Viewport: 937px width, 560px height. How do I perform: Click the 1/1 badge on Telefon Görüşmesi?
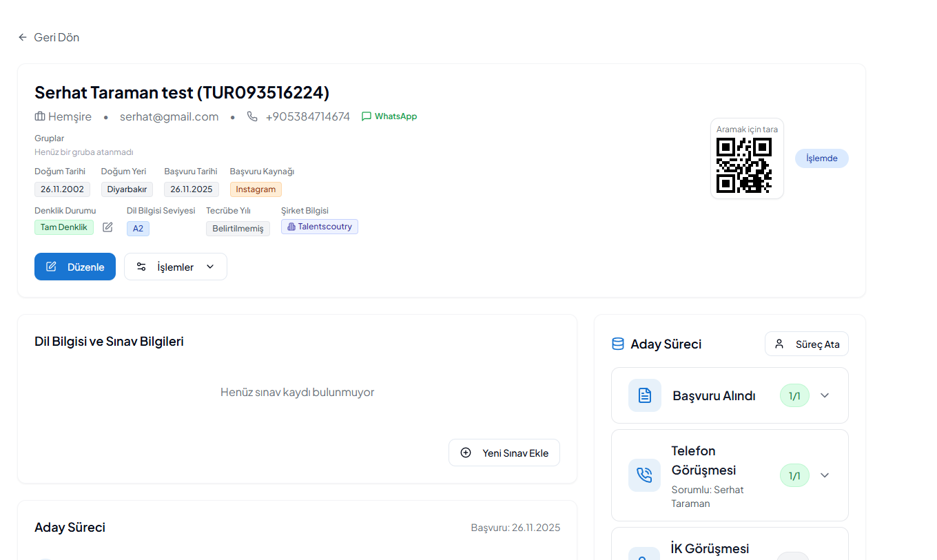[x=794, y=475]
